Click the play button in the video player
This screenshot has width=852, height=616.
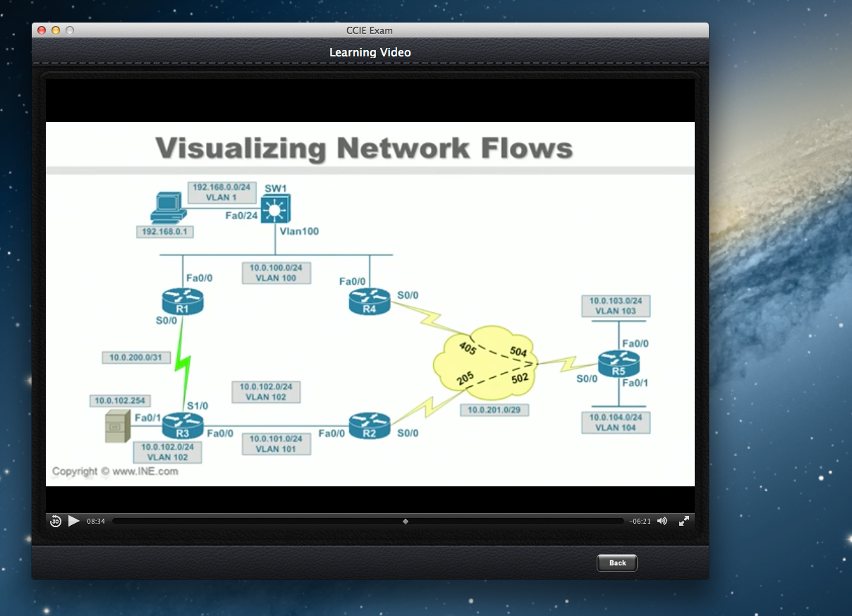74,521
